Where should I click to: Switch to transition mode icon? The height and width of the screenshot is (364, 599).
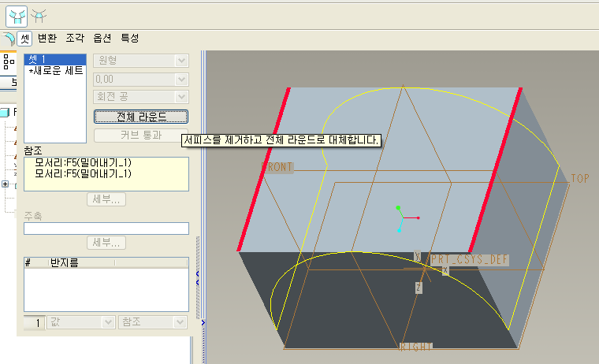tap(39, 15)
